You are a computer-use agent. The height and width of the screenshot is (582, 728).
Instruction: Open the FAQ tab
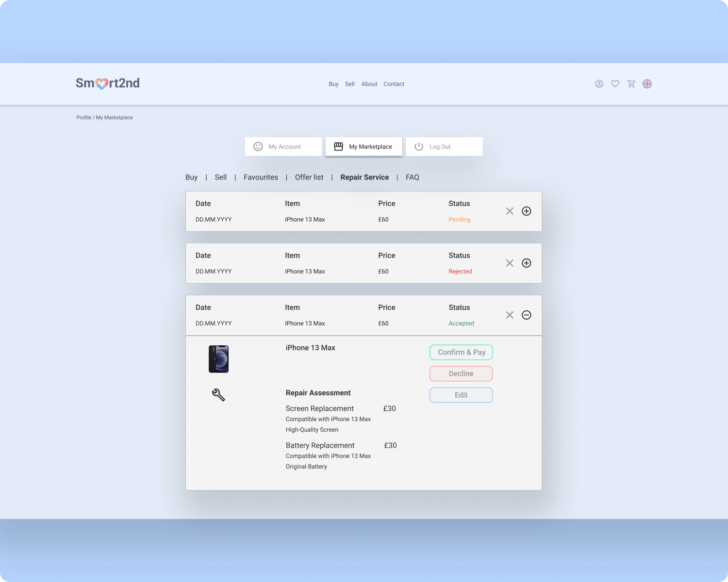click(x=413, y=178)
